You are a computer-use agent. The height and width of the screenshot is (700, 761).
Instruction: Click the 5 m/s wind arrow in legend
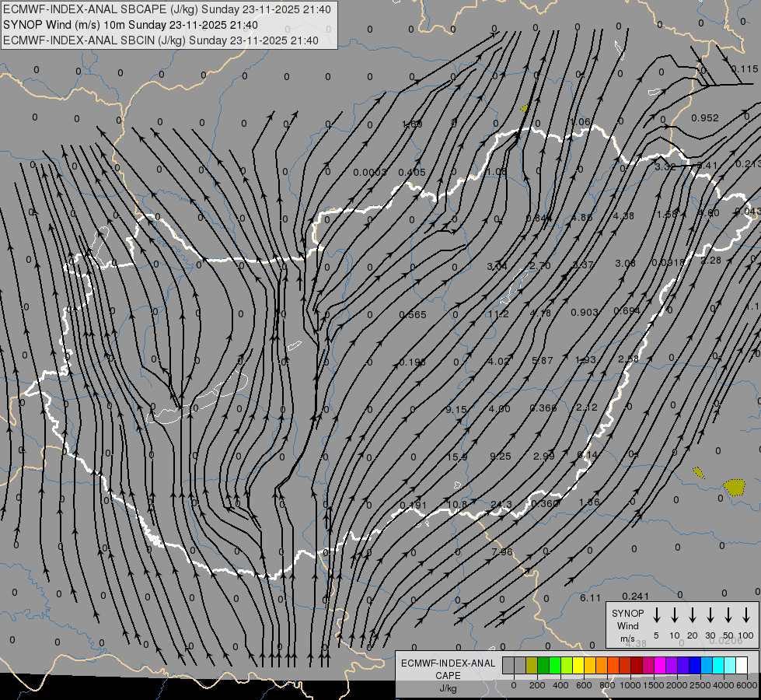[656, 615]
